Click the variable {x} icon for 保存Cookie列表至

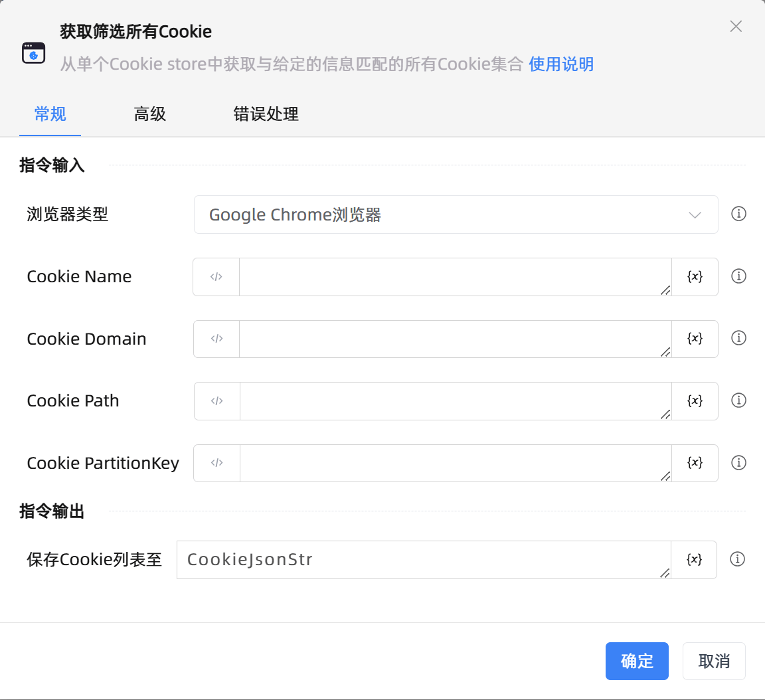[x=694, y=560]
